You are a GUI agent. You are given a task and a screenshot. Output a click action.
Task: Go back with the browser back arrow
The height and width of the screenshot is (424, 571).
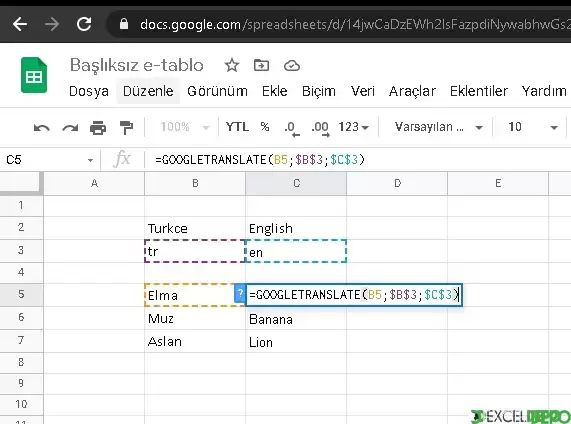point(20,24)
